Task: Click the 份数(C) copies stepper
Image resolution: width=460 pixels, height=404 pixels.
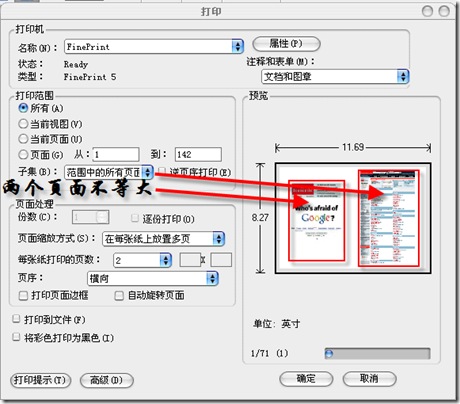Action: click(90, 217)
